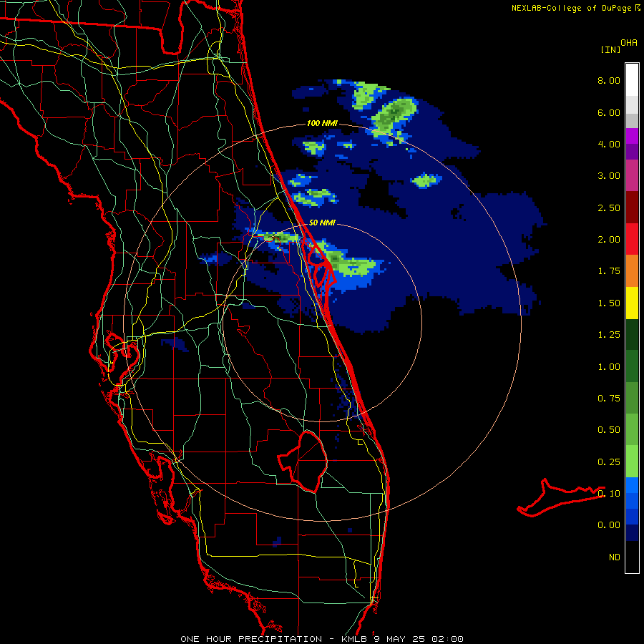
Task: Select the 0.50 legend value
Action: (x=609, y=429)
